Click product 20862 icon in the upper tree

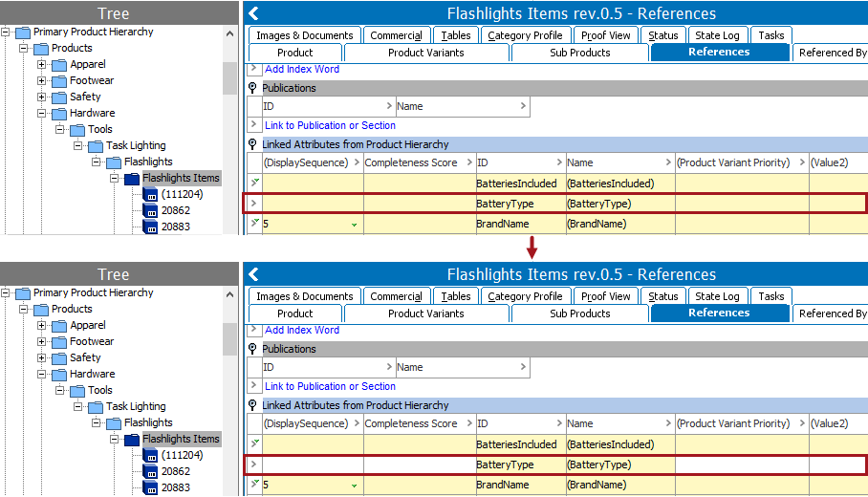[x=150, y=211]
